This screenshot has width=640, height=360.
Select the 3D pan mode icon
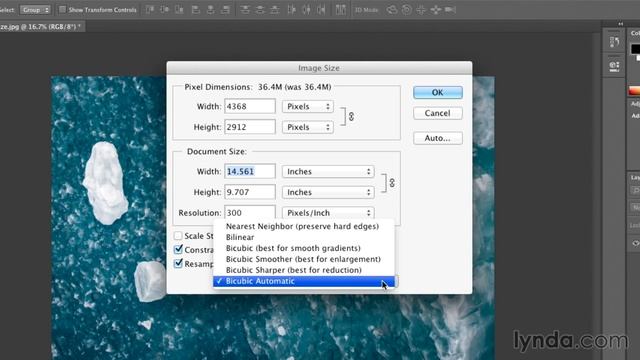coord(421,9)
